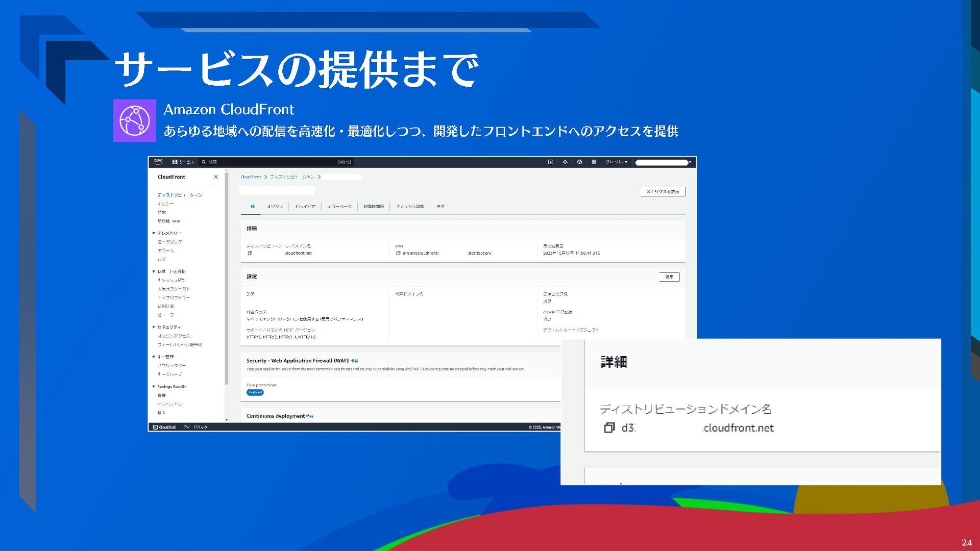Open Savings Bundle 概要 in sidebar

[161, 395]
